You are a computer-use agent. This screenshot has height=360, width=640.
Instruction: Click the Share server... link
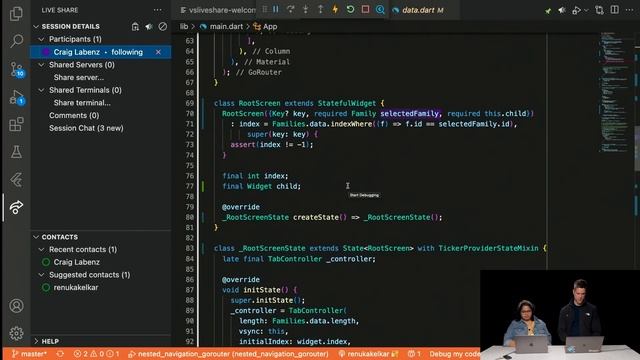pos(79,78)
